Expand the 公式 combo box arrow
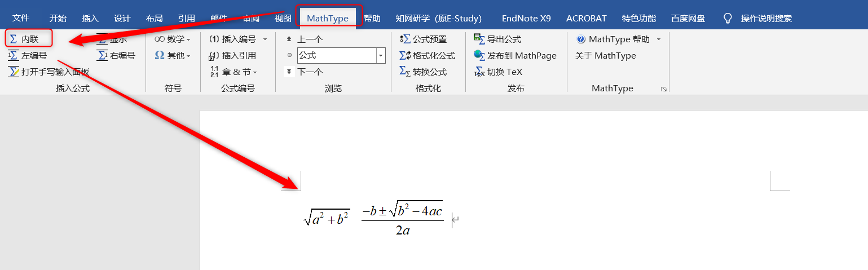Image resolution: width=868 pixels, height=270 pixels. (x=381, y=55)
